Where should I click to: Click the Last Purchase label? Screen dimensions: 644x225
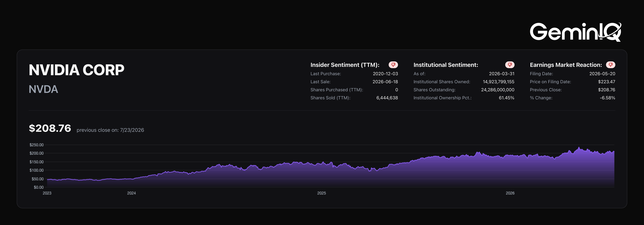tap(326, 74)
